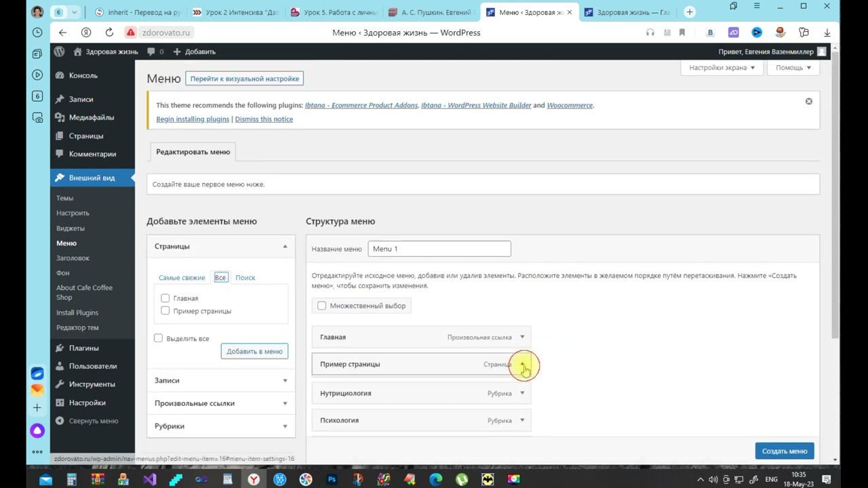Expand the Записи panel

click(x=285, y=380)
